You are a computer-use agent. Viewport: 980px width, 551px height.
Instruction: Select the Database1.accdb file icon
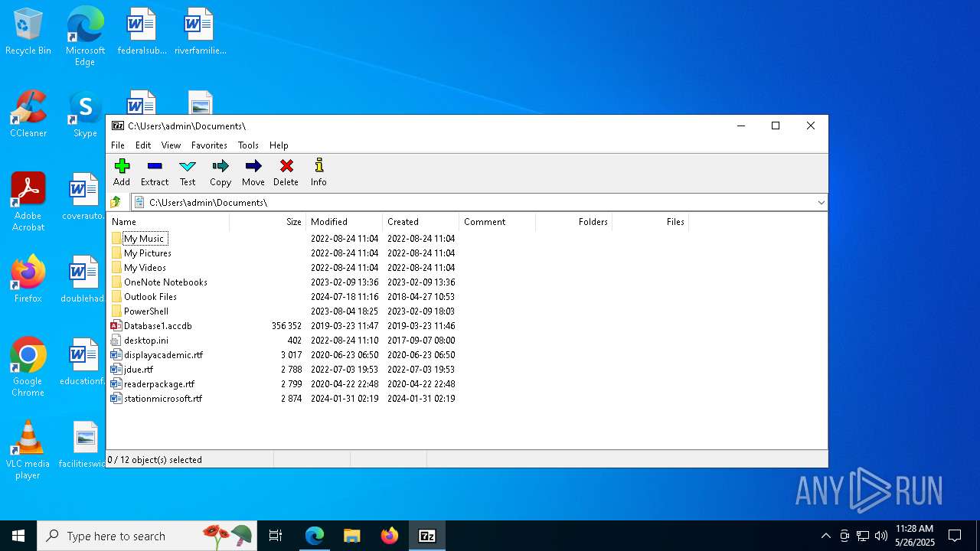coord(116,326)
